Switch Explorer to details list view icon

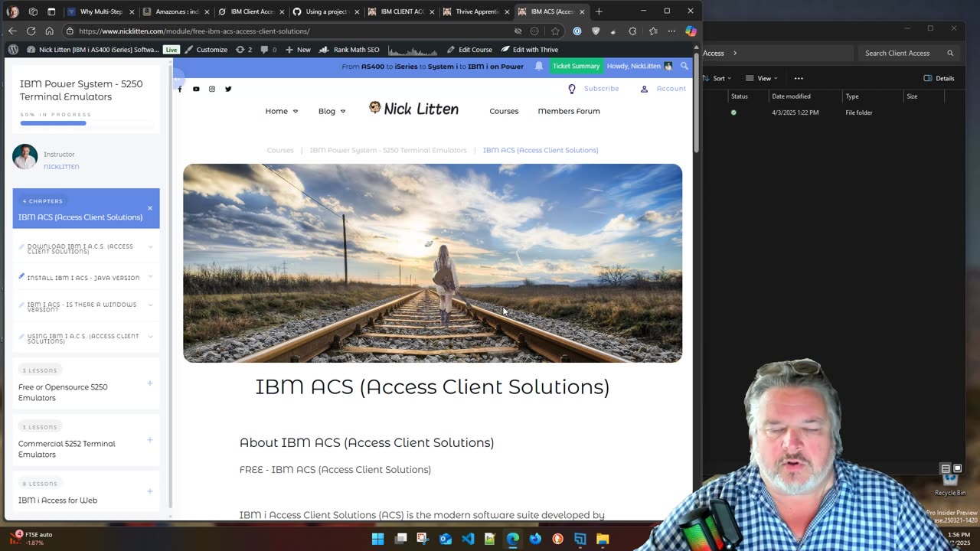946,468
